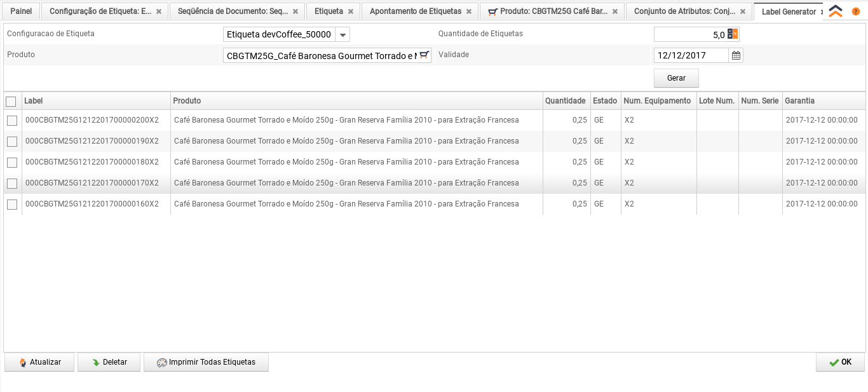
Task: Open the product lookup cart icon
Action: click(424, 55)
